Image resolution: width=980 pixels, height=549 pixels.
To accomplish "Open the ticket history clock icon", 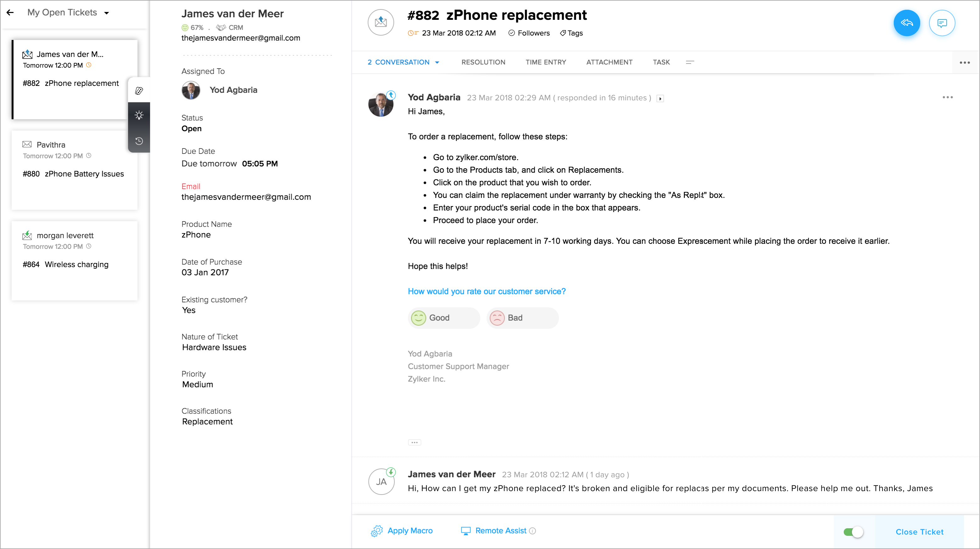I will [x=139, y=141].
